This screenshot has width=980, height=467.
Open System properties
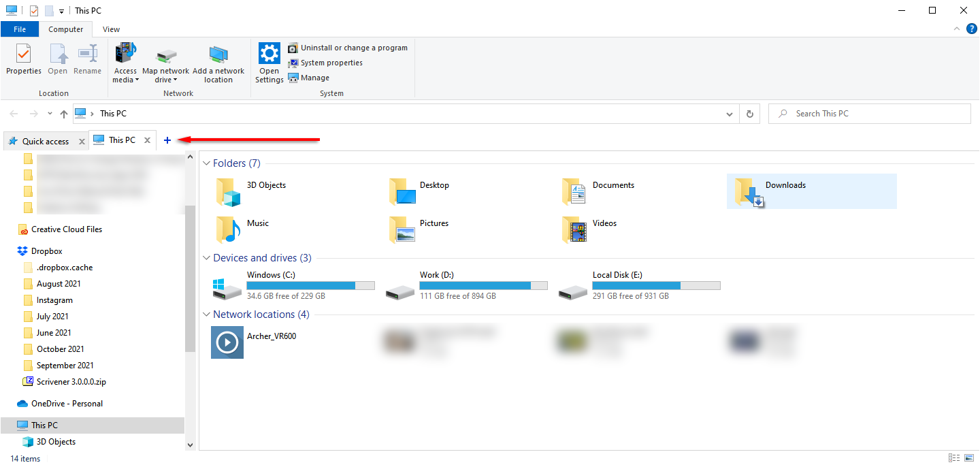325,63
